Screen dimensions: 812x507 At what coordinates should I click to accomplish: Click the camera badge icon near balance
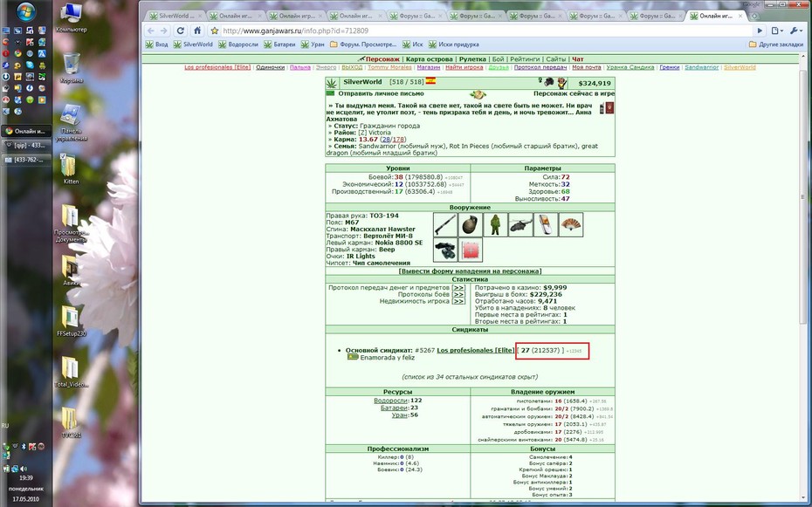[548, 82]
